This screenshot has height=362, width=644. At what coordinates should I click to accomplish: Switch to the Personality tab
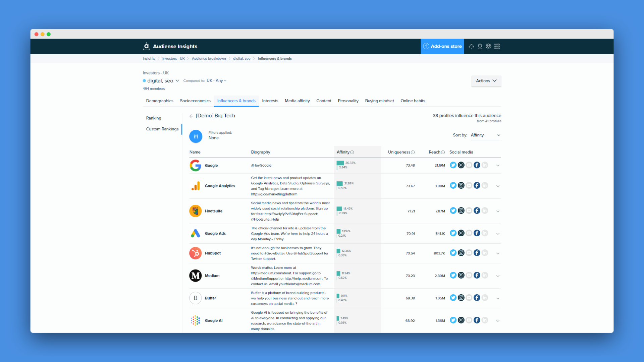pyautogui.click(x=348, y=101)
